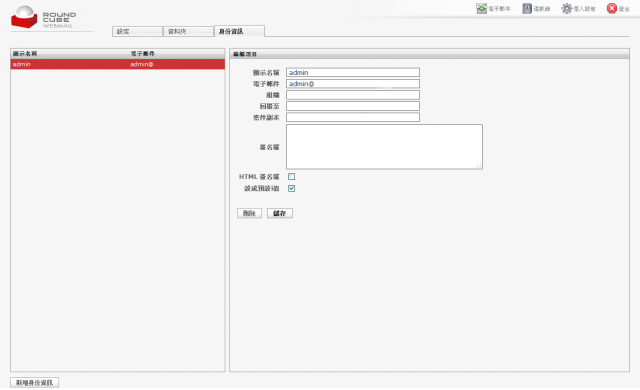Click into the Organization (組織) input field
Viewport: 640px width, 390px height.
[x=353, y=95]
